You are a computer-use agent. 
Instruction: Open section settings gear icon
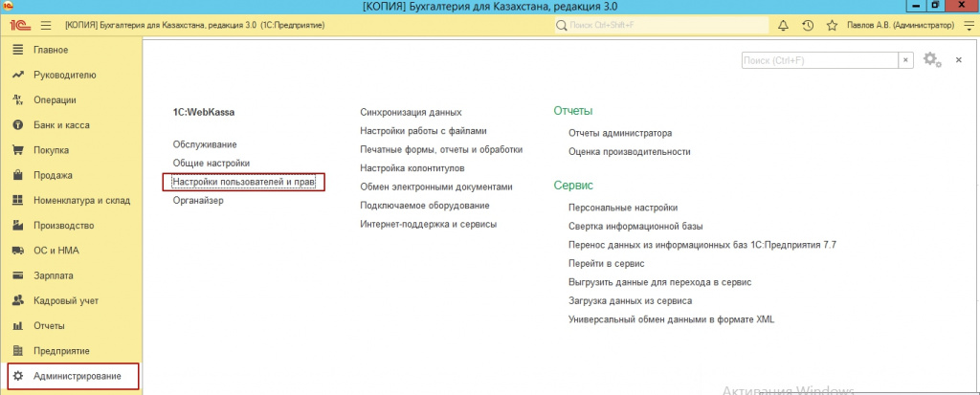(x=932, y=60)
